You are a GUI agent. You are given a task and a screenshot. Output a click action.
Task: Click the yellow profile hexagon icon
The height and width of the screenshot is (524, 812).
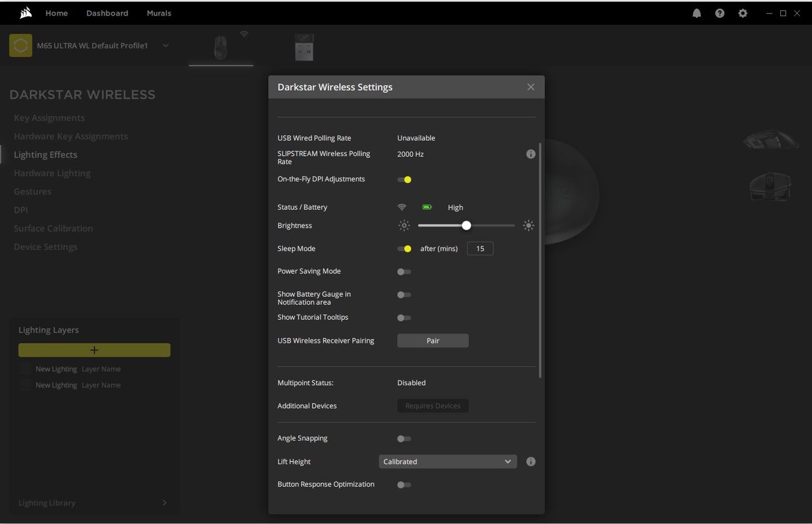coord(21,46)
